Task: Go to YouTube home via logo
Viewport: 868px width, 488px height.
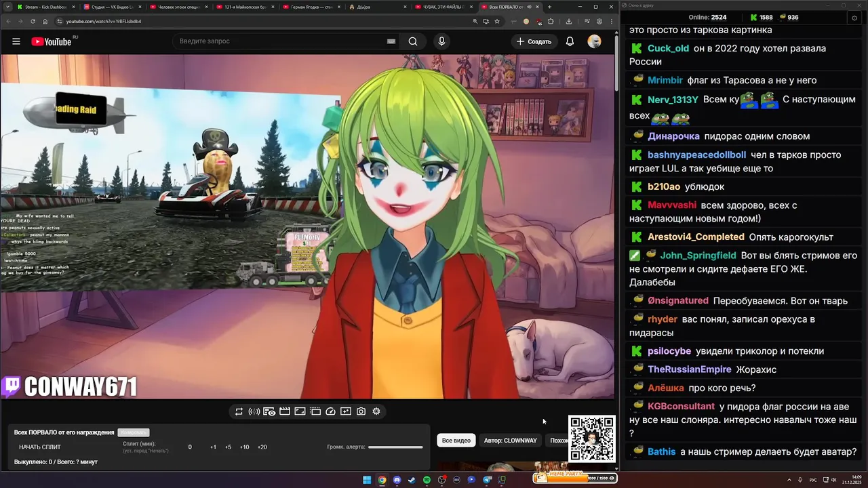Action: 51,41
